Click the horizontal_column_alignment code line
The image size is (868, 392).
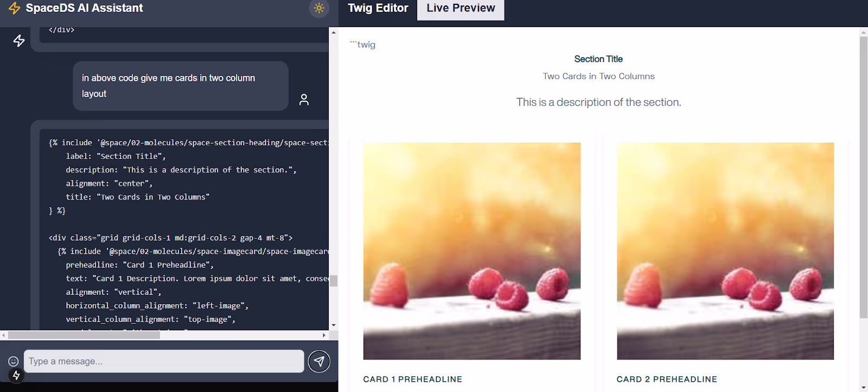coord(157,306)
